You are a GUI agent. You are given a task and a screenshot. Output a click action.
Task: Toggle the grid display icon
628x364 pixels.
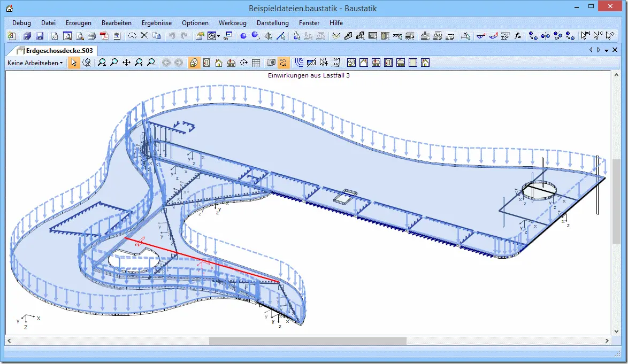click(x=256, y=63)
